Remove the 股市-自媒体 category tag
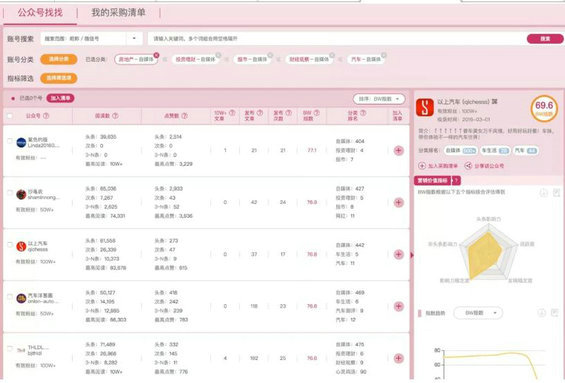This screenshot has height=383, width=565. (270, 55)
